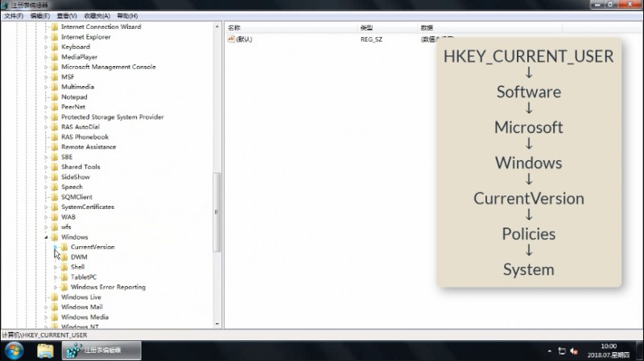This screenshot has width=644, height=361.
Task: Click the WAB folder icon
Action: pyautogui.click(x=55, y=217)
